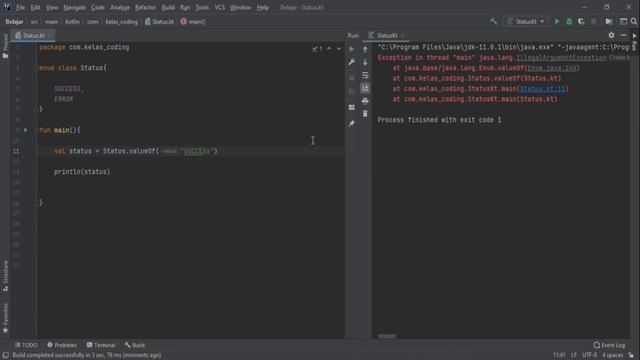Open the Code menu
Screen dimensions: 640x360
pyautogui.click(x=98, y=7)
